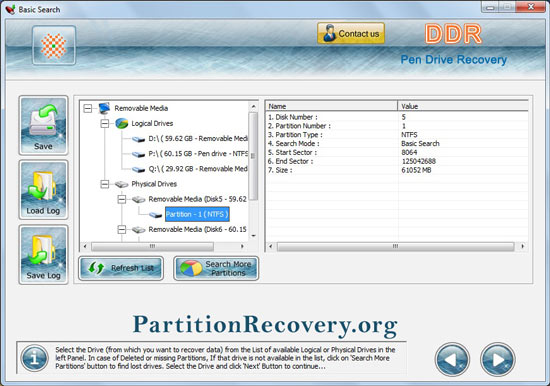The width and height of the screenshot is (550, 386).
Task: Click the Search More Partitions button
Action: (x=216, y=268)
